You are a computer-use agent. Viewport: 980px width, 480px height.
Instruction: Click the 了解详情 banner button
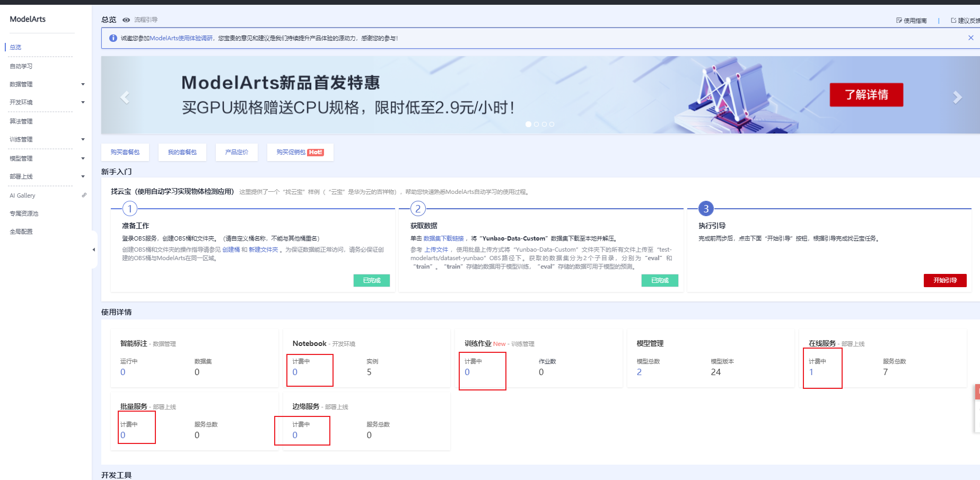(866, 95)
